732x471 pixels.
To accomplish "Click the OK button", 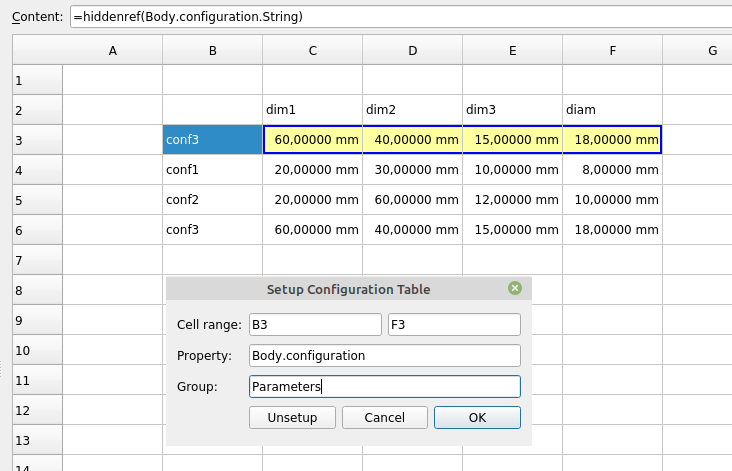I will click(477, 418).
